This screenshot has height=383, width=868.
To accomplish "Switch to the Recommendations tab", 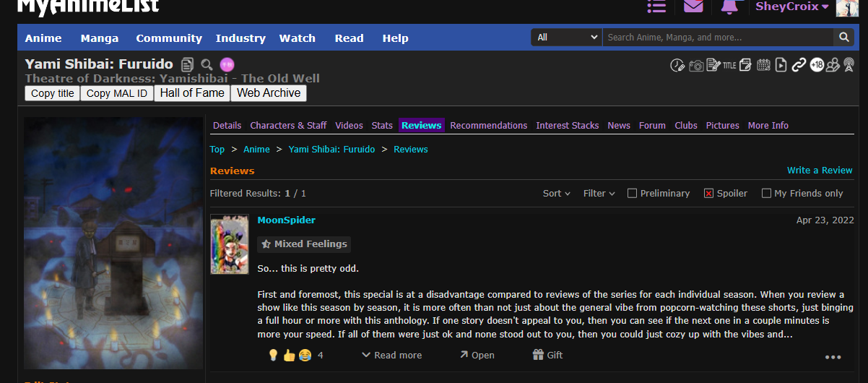I will (489, 126).
